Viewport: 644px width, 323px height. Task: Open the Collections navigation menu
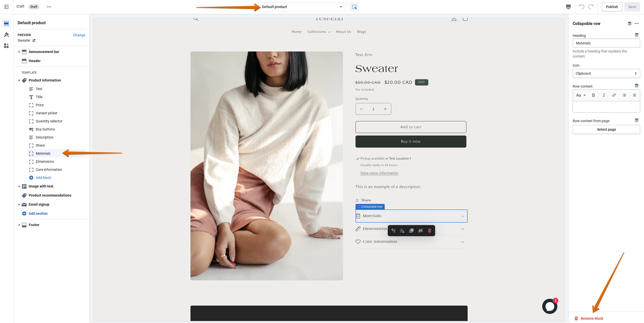point(319,32)
